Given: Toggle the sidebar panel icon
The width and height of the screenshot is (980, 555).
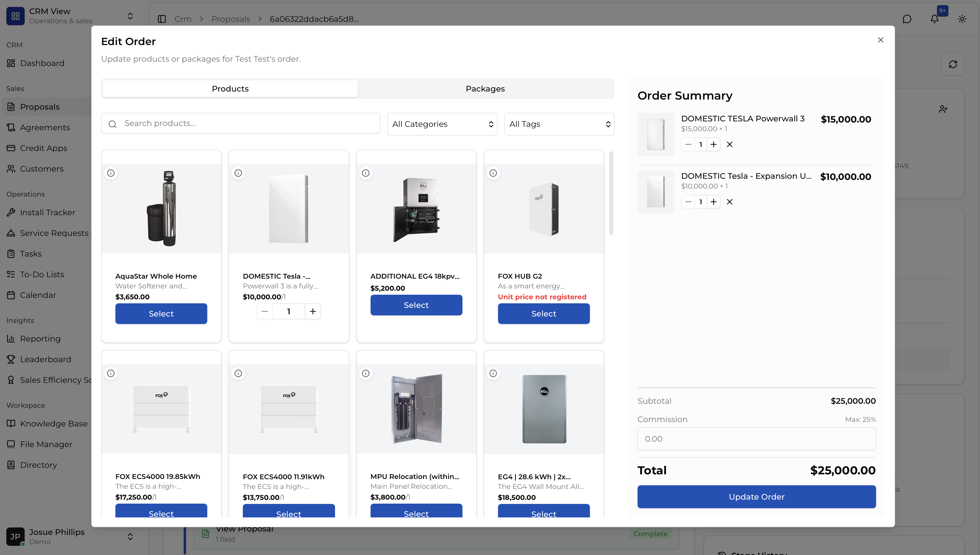Looking at the screenshot, I should [x=162, y=19].
